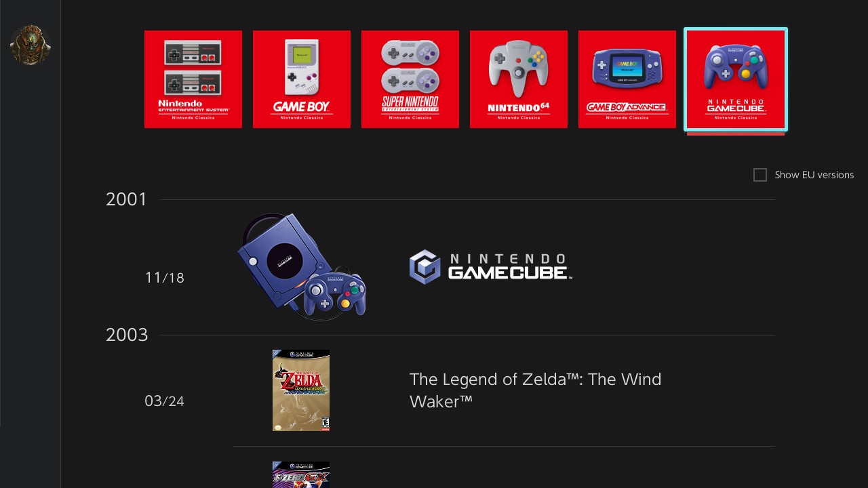Click the user avatar in the sidebar
The image size is (868, 488).
(x=31, y=45)
